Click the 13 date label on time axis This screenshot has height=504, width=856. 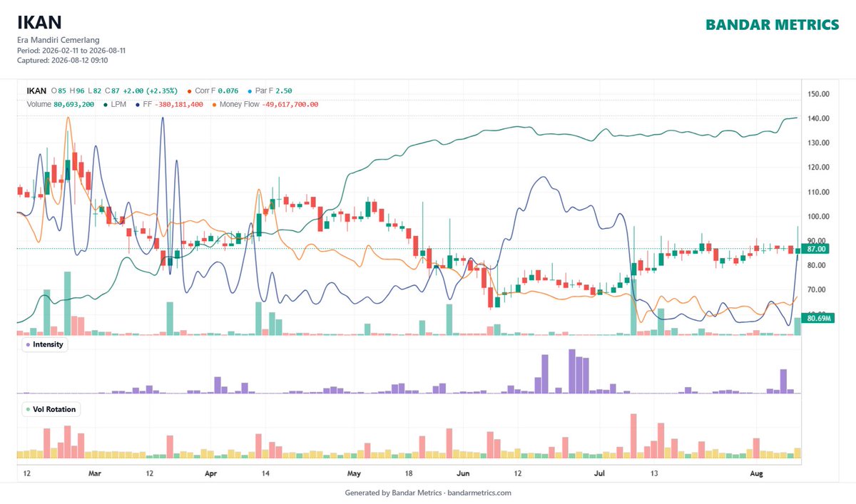tap(654, 473)
